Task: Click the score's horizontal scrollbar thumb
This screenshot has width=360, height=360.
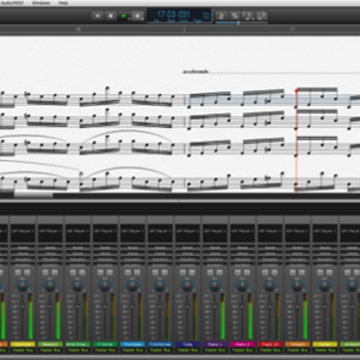Action: (33, 195)
